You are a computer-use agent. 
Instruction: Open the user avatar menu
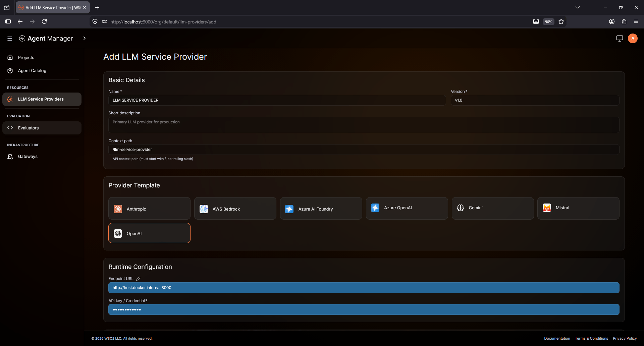(x=633, y=39)
